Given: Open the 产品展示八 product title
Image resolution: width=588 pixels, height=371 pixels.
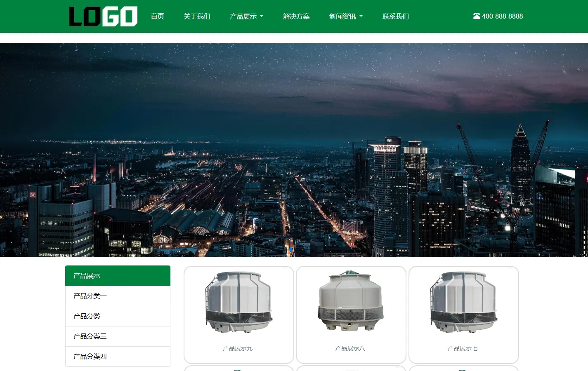Looking at the screenshot, I should click(x=350, y=348).
